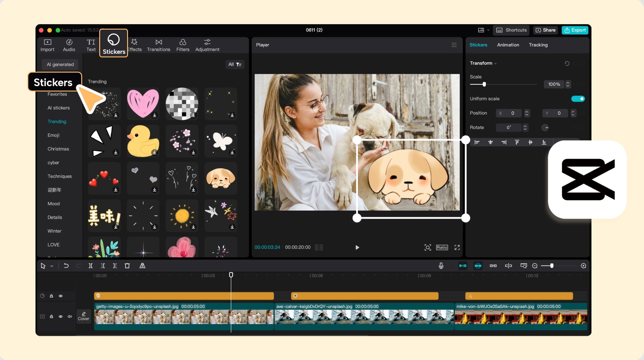
Task: Click the Mirror flip icon in timeline toolbar
Action: [x=142, y=266]
